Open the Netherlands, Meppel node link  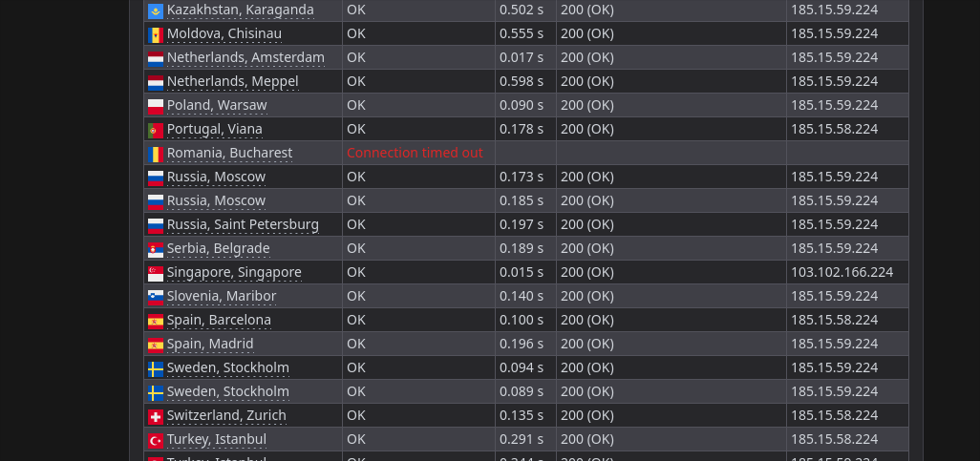click(x=232, y=81)
